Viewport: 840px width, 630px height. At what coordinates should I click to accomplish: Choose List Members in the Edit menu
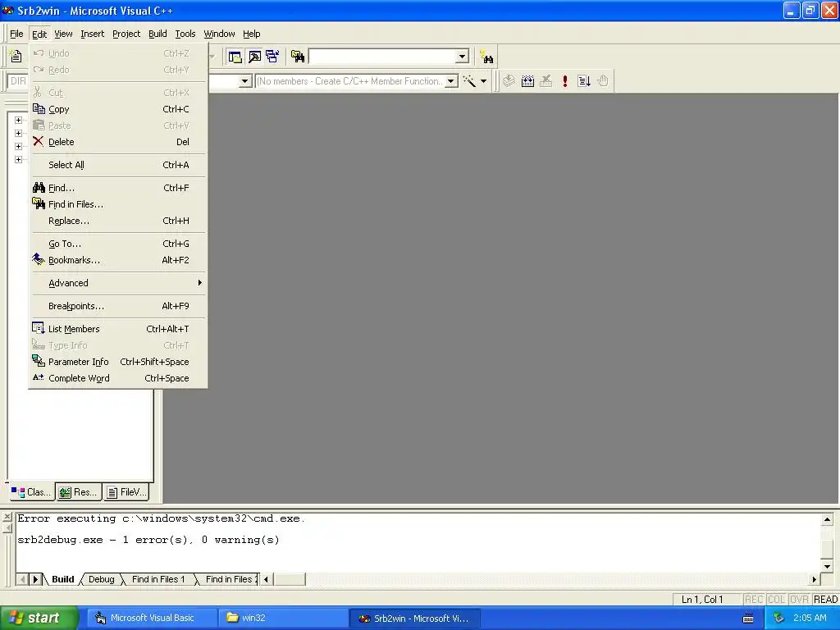pyautogui.click(x=118, y=329)
